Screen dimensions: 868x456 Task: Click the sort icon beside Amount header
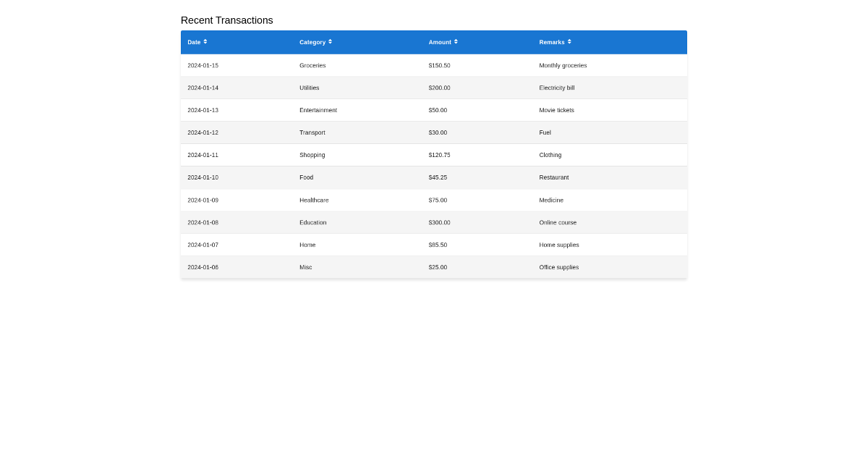pos(455,42)
